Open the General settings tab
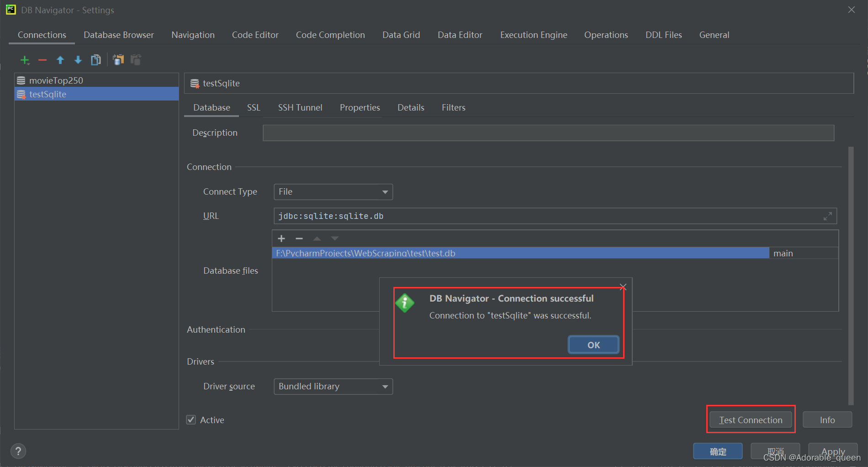The height and width of the screenshot is (467, 868). click(x=714, y=35)
